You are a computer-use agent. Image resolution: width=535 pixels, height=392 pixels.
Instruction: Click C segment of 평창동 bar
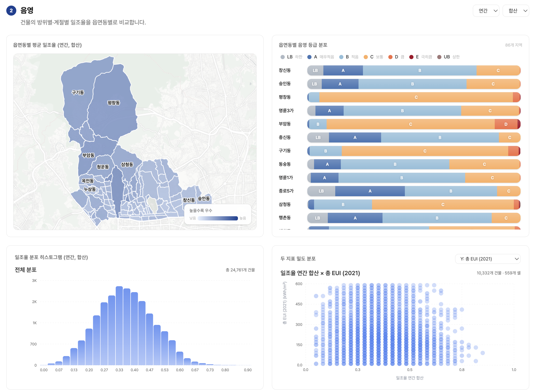[x=416, y=97]
